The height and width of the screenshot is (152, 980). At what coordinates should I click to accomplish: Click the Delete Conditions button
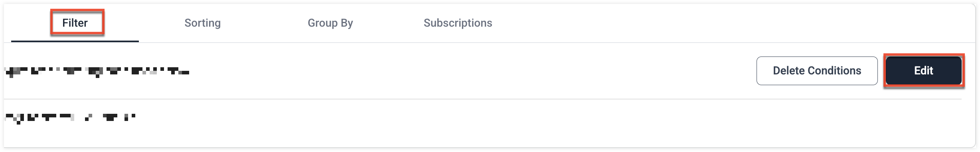click(817, 71)
